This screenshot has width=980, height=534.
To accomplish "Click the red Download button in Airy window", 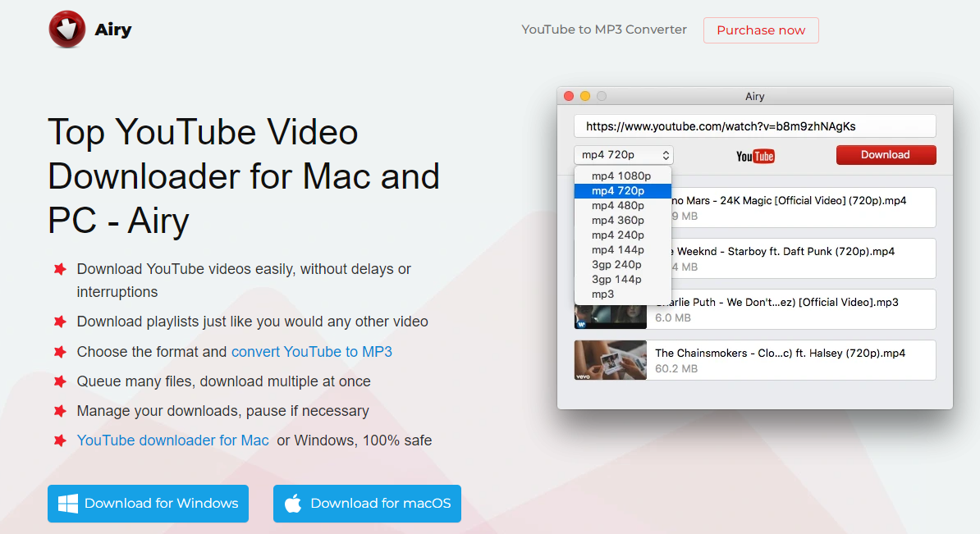I will [x=886, y=155].
